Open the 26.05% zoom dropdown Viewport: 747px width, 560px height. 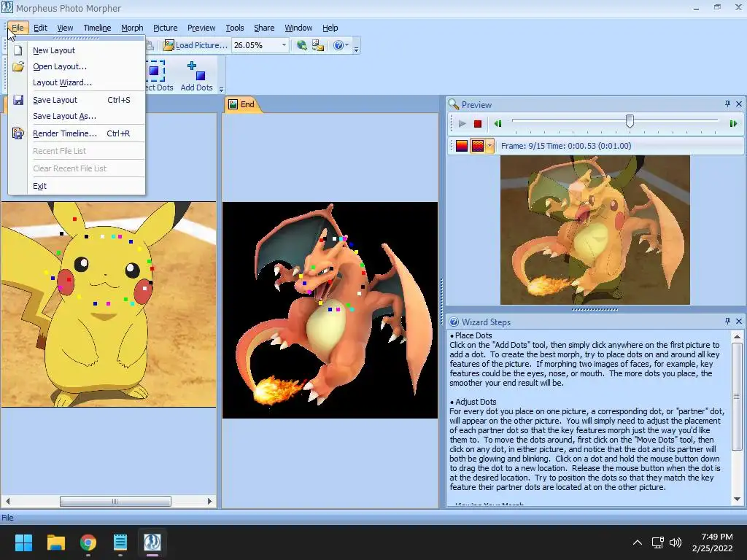click(284, 45)
